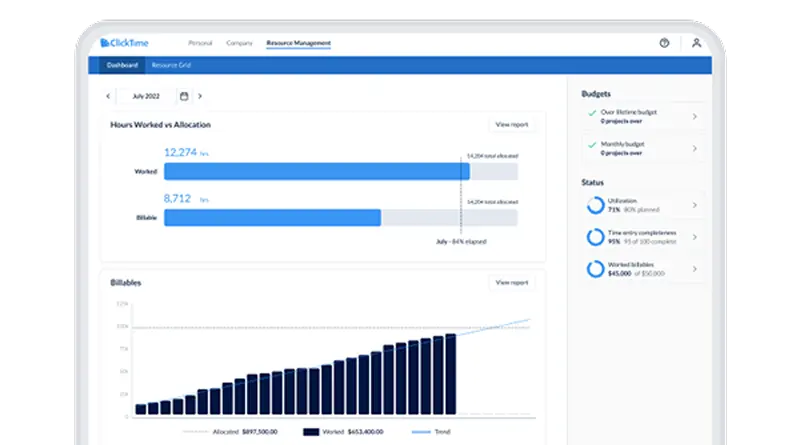Click the Worked billables donut icon
Viewport: 800px width, 445px height.
[593, 269]
